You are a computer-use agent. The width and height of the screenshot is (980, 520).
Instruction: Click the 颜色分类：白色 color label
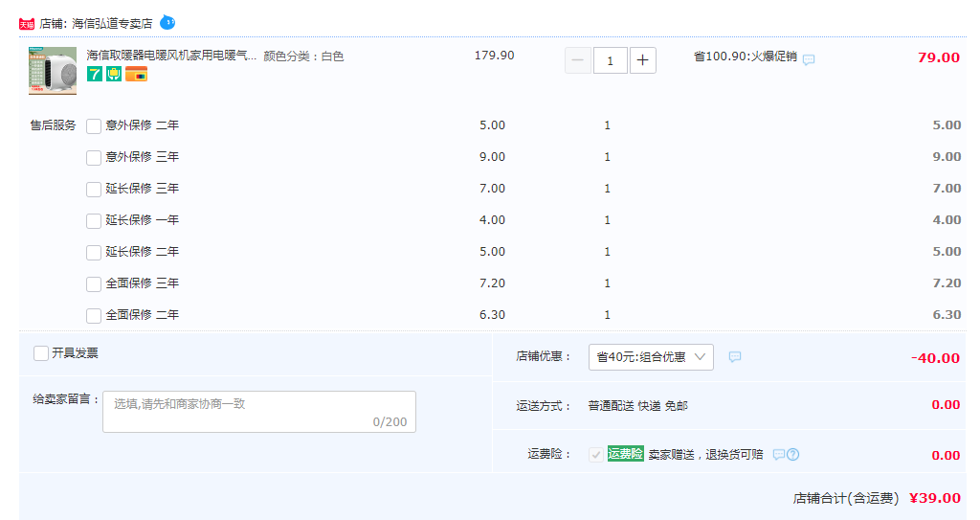[x=303, y=57]
